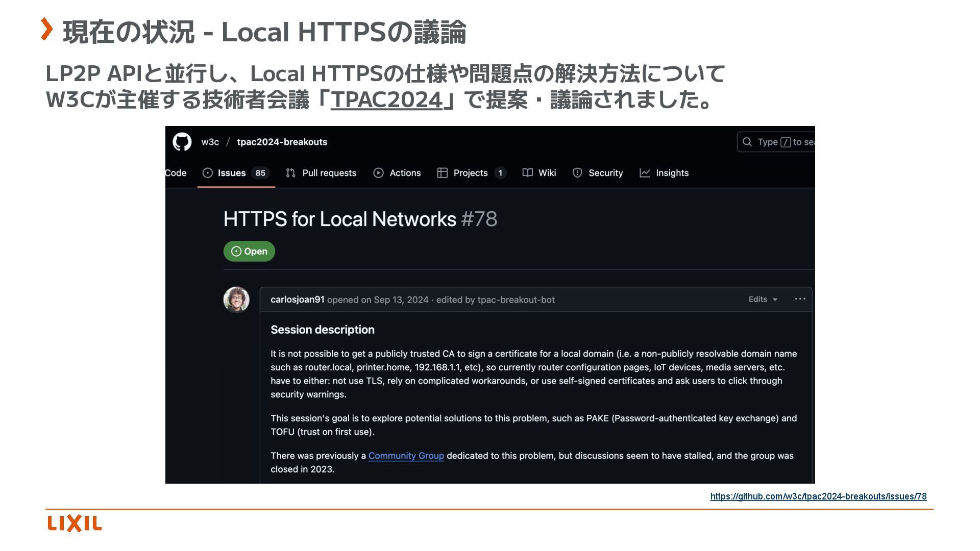980x551 pixels.
Task: Click the Actions play-circle icon
Action: coord(378,173)
